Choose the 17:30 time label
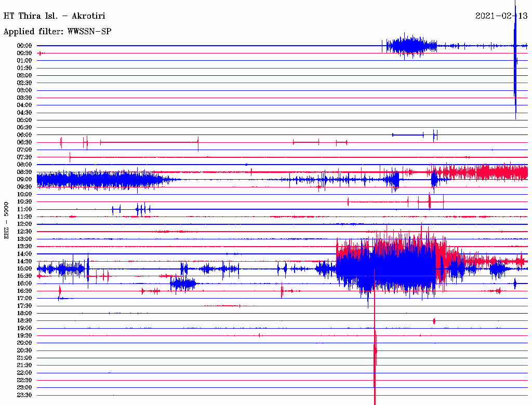Viewport: 532px width, 405px height. coord(24,306)
